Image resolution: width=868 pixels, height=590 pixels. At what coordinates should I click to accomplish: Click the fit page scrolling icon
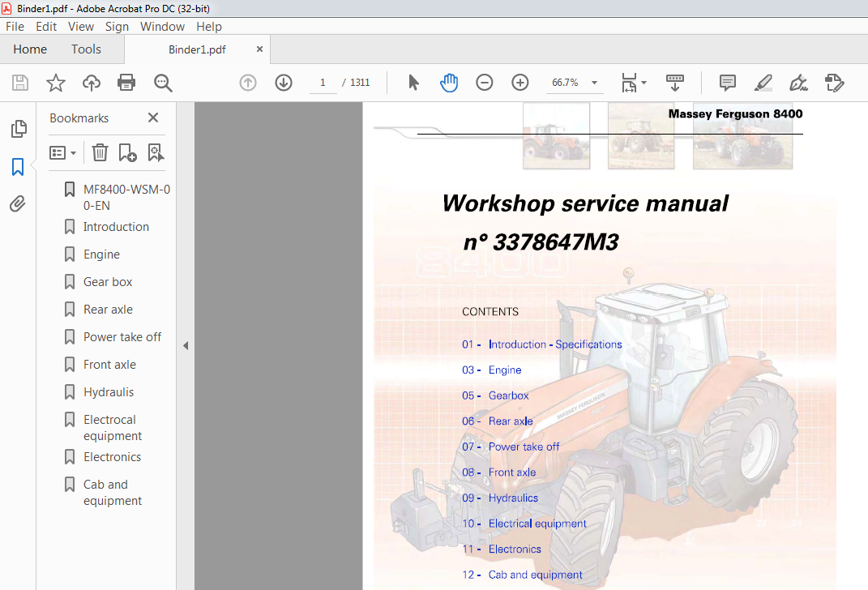629,83
